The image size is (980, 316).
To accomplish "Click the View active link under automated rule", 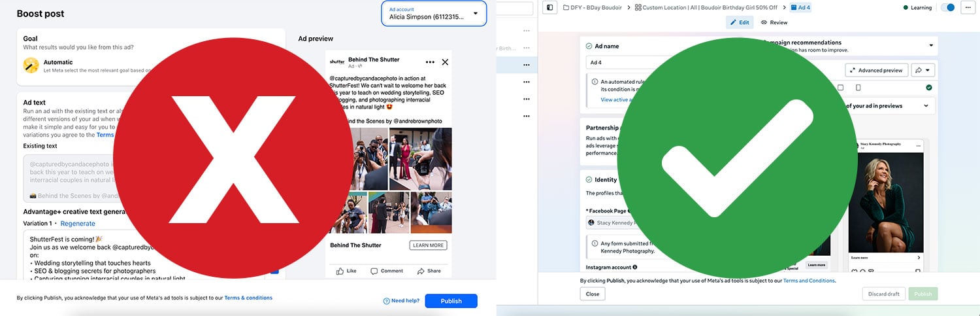I will coord(616,99).
